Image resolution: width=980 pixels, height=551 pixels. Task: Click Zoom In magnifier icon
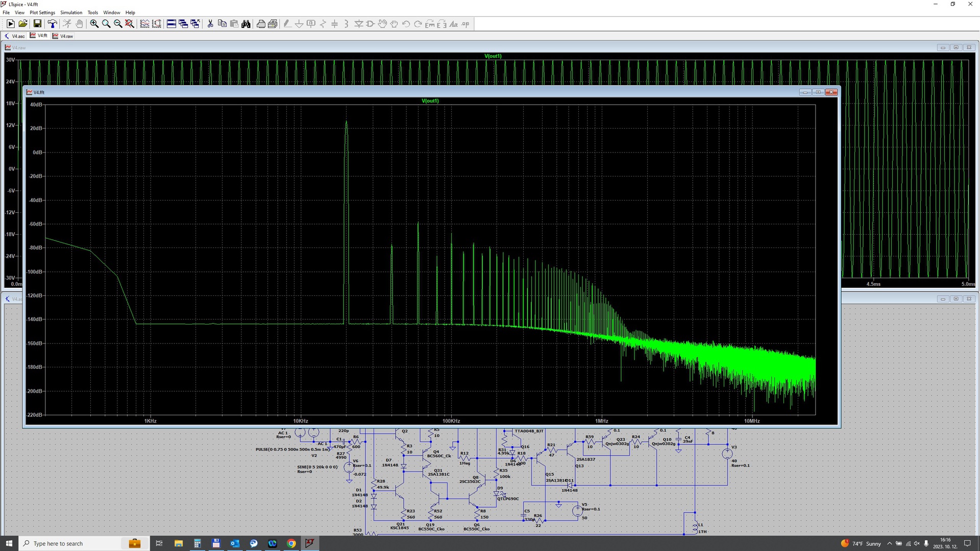coord(94,24)
